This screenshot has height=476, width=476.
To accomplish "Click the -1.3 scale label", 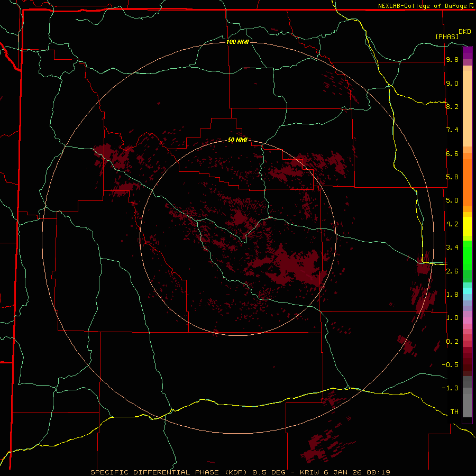I will pyautogui.click(x=450, y=388).
